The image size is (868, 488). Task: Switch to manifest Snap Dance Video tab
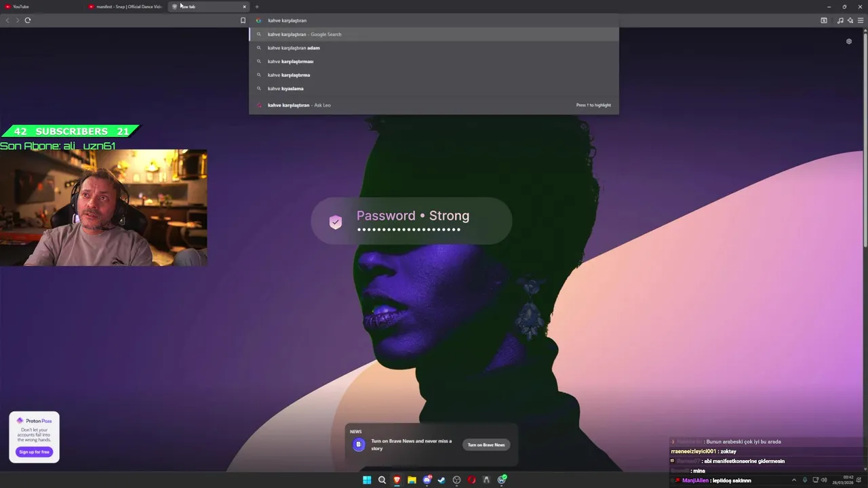point(125,7)
